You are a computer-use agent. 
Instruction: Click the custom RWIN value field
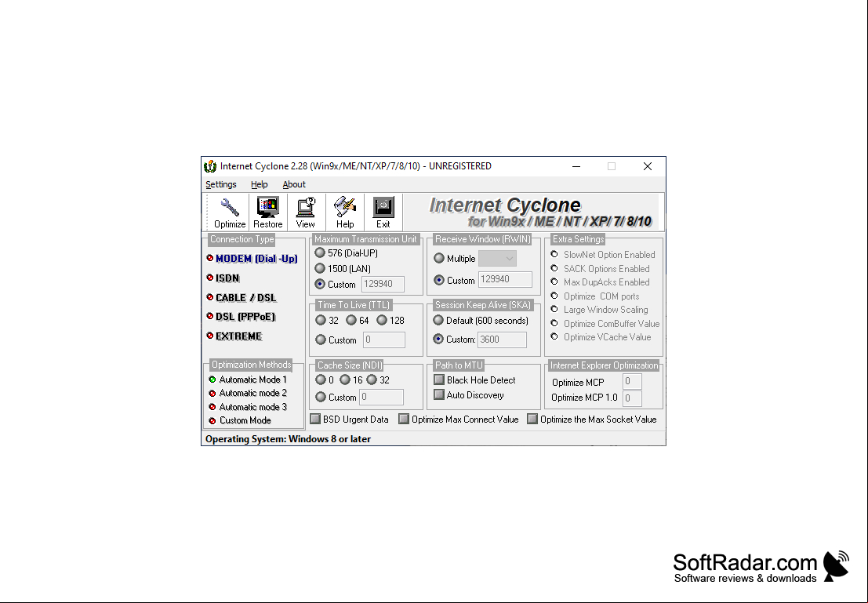click(x=505, y=280)
